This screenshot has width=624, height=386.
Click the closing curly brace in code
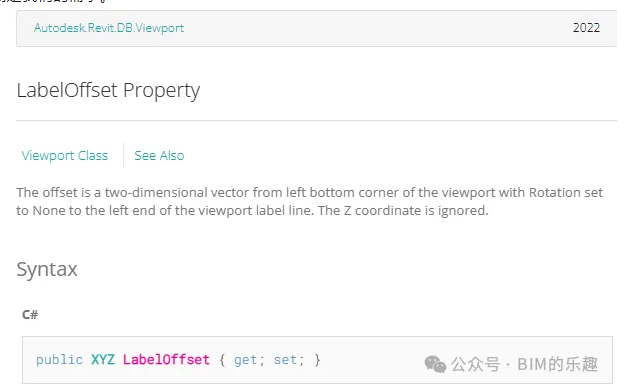(x=317, y=360)
